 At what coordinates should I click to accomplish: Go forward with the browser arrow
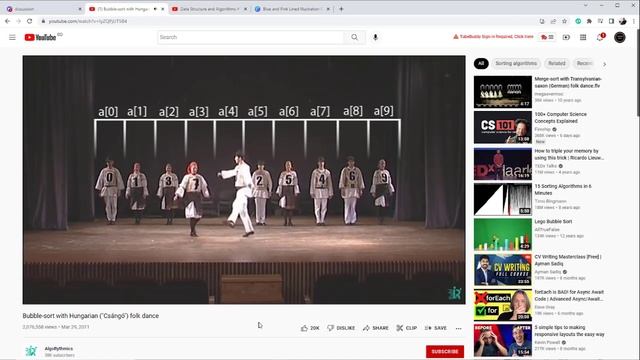[x=18, y=21]
